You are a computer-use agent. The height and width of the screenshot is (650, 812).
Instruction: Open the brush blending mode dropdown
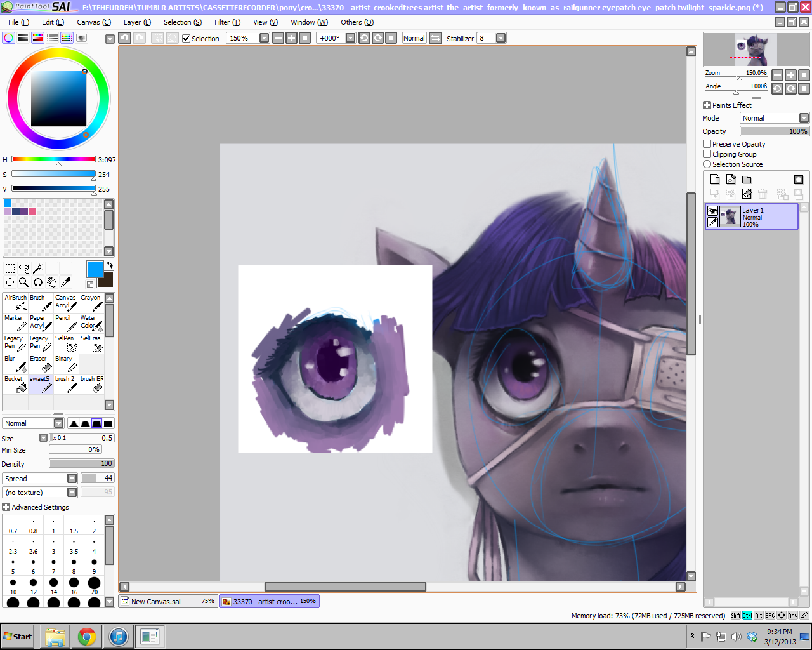[59, 423]
